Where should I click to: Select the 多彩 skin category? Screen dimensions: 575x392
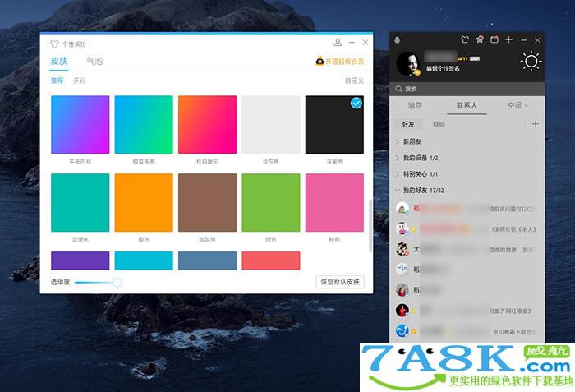pos(79,81)
